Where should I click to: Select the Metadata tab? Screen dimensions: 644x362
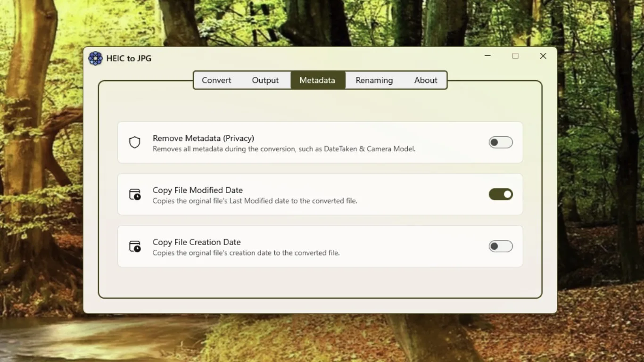point(317,80)
